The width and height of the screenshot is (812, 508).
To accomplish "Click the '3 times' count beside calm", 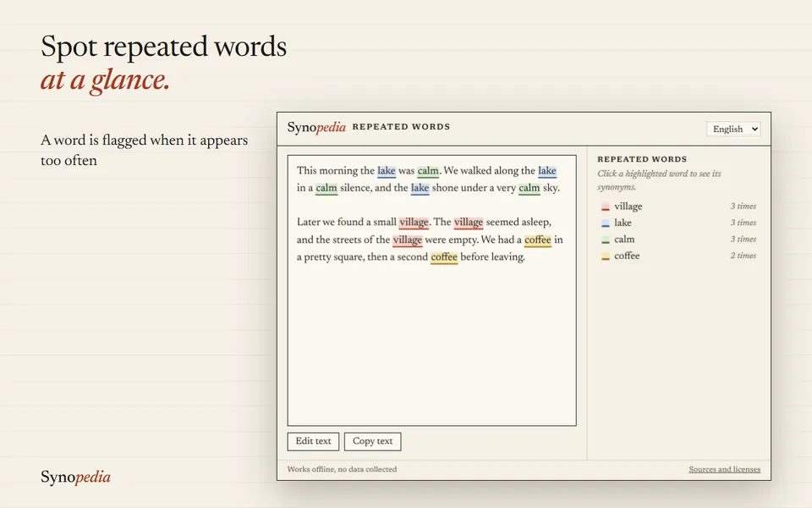I will pos(743,239).
